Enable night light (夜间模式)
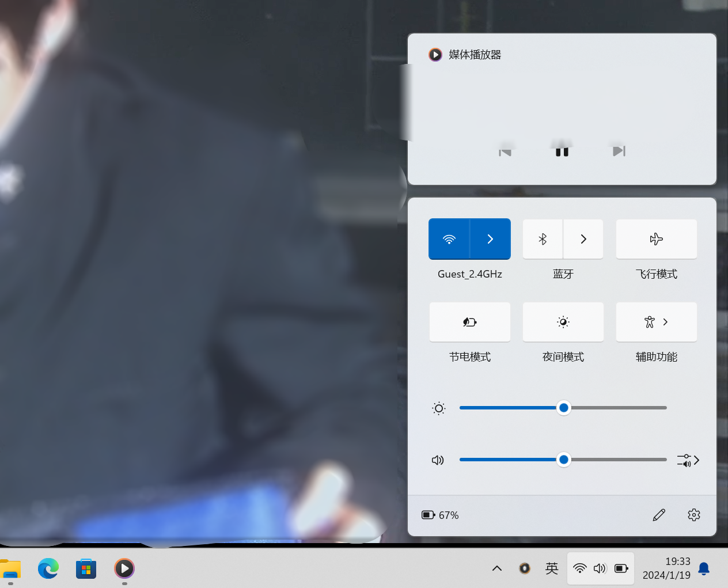The width and height of the screenshot is (728, 588). [x=563, y=322]
